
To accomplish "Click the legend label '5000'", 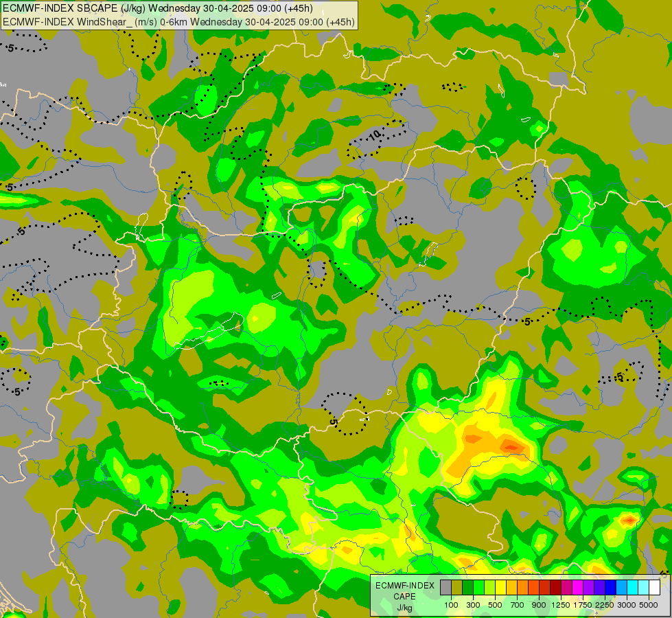I will 649,605.
